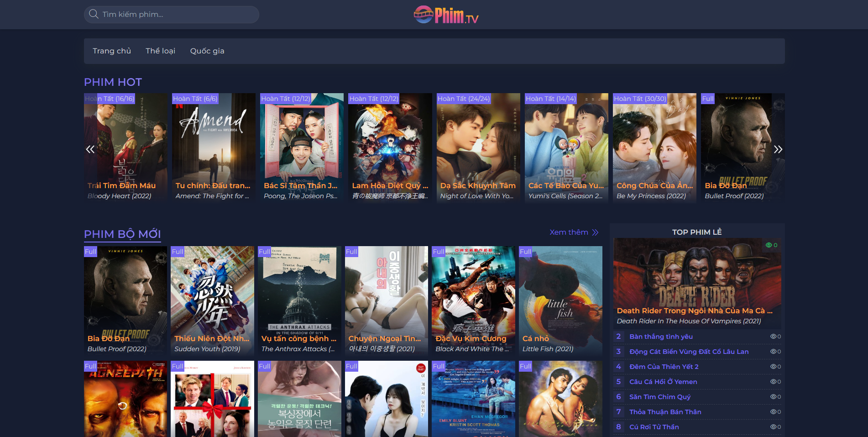The height and width of the screenshot is (437, 868).
Task: Open the Amend: The Fight for America poster
Action: tap(214, 146)
